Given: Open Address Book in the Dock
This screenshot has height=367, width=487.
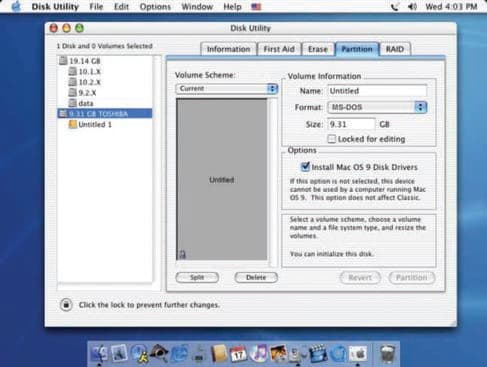Looking at the screenshot, I should 219,353.
